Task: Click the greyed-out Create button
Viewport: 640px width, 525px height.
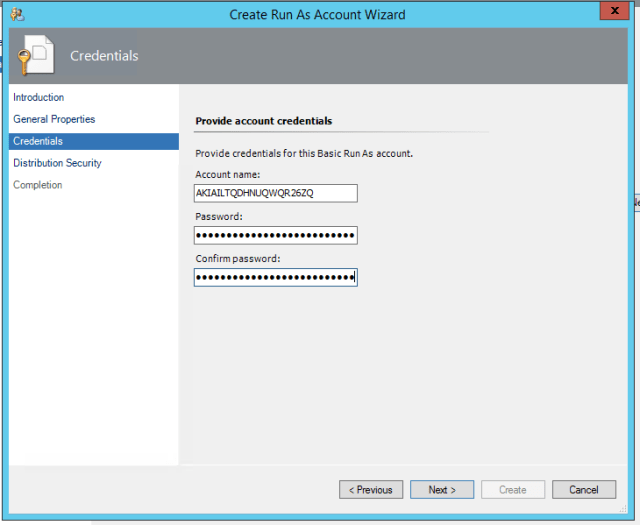Action: 512,490
